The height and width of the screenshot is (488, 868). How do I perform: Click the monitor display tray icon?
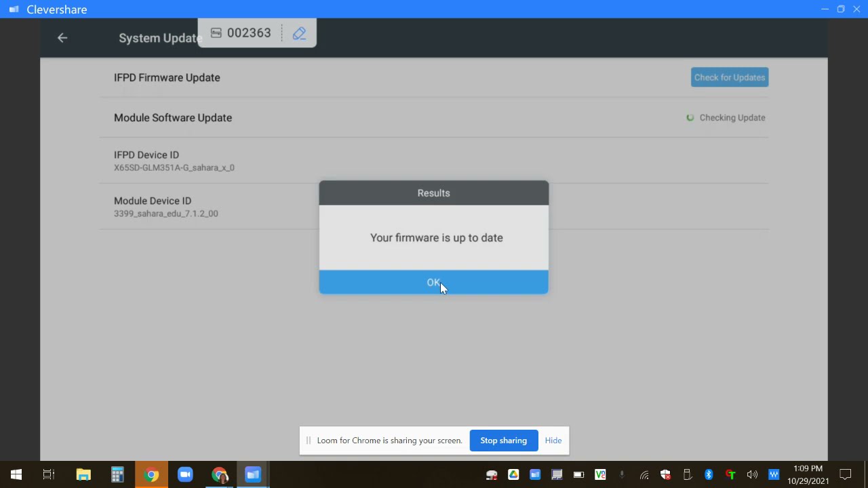557,474
